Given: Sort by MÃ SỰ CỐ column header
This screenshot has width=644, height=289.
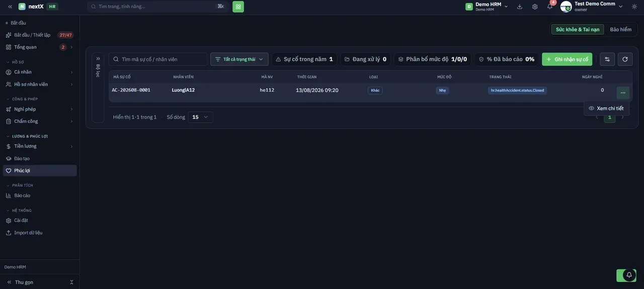Looking at the screenshot, I should pyautogui.click(x=122, y=77).
